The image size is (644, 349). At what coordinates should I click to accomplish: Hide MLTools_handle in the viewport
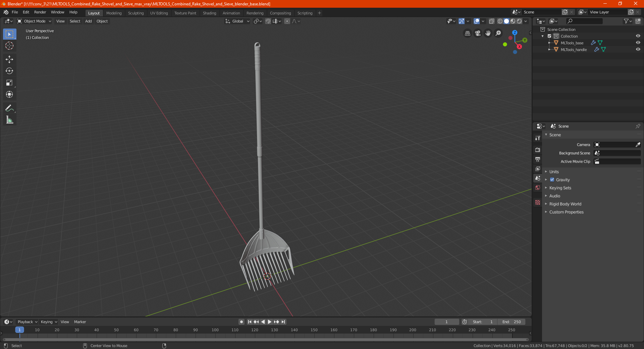tap(638, 49)
